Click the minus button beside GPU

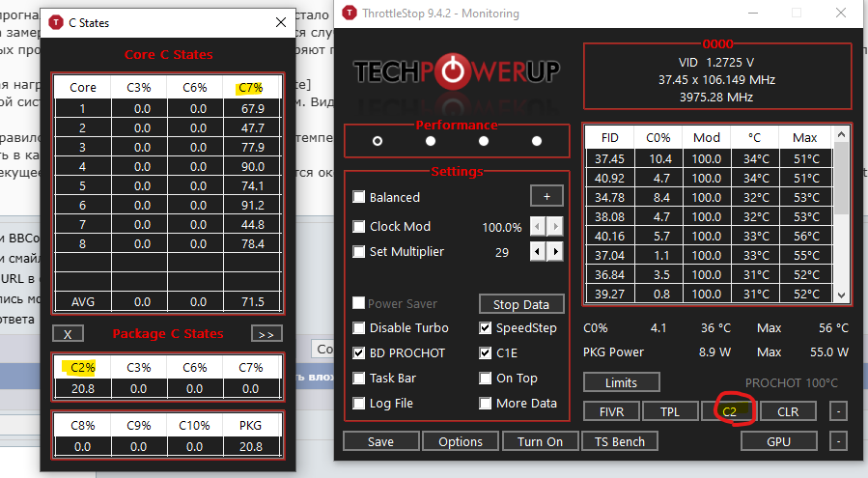pyautogui.click(x=839, y=441)
